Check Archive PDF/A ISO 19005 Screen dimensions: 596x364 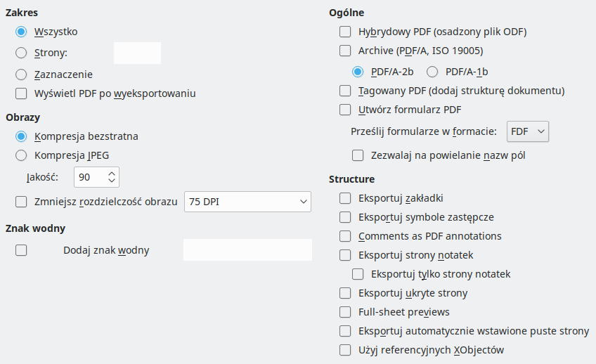345,51
